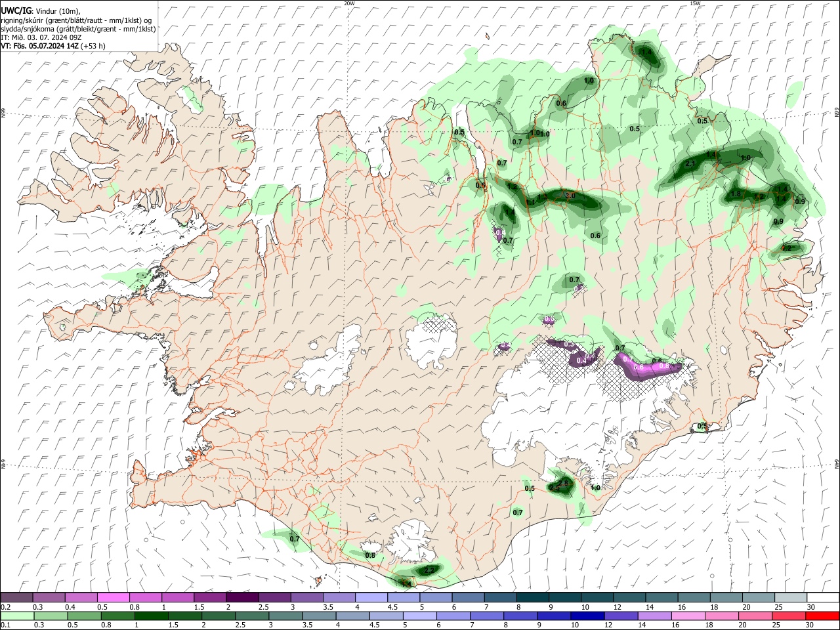Select the 'VT: Fös. 05.07.2024 14Z' valid time
Viewport: 840px width, 630px height.
point(39,46)
